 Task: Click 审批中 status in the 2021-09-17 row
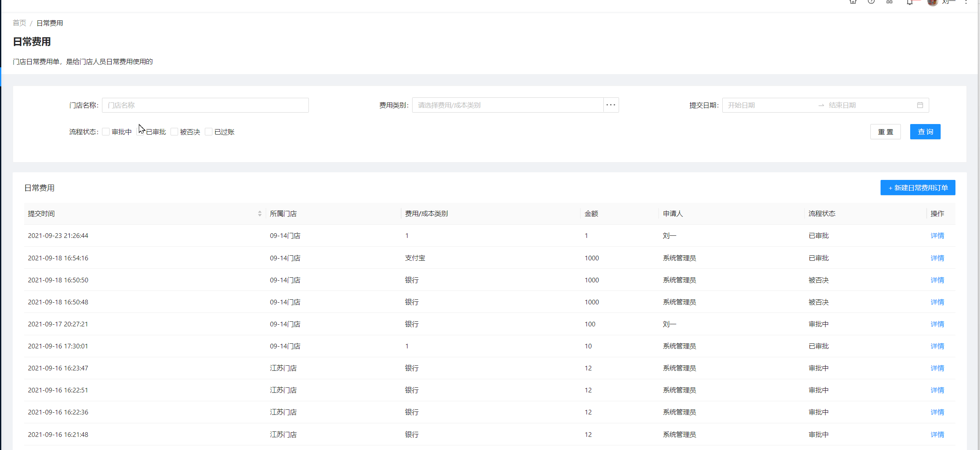[x=818, y=324]
